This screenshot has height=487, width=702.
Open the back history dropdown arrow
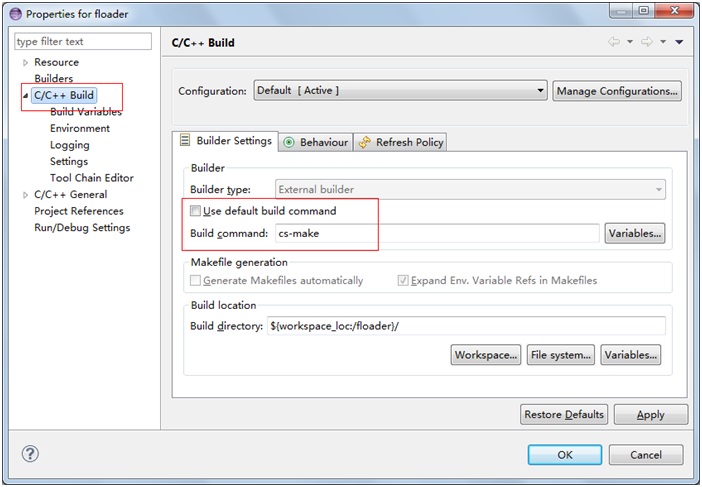pos(630,42)
